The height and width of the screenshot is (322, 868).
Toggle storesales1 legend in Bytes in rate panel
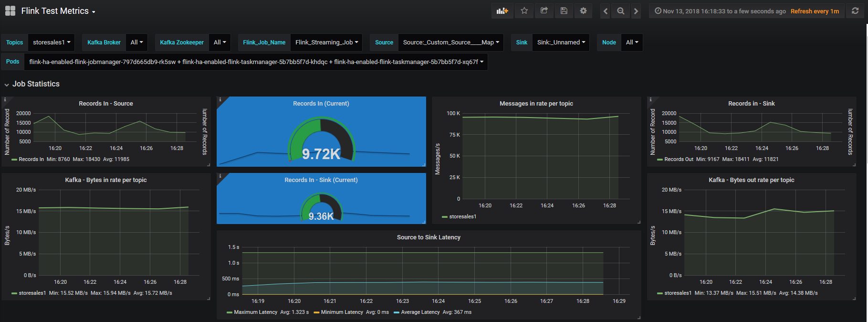(32, 293)
